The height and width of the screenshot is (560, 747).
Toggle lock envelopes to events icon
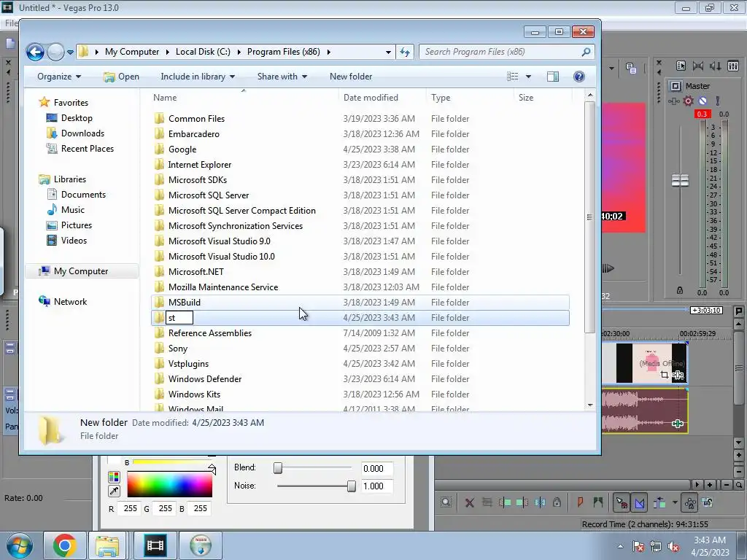point(690,502)
